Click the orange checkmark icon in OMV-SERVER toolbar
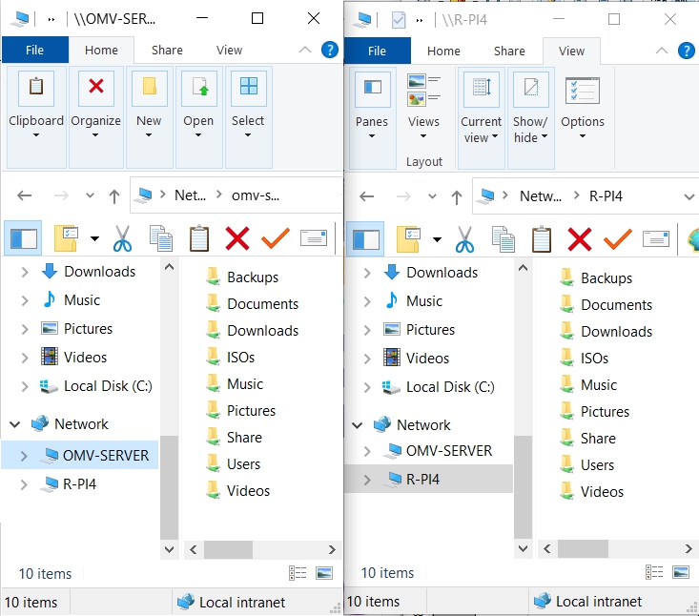699x616 pixels. [275, 237]
